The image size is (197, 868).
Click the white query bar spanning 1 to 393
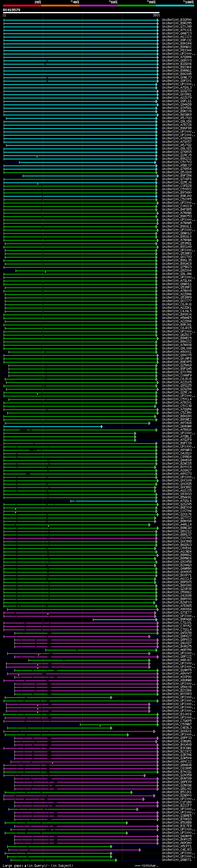[x=81, y=12]
